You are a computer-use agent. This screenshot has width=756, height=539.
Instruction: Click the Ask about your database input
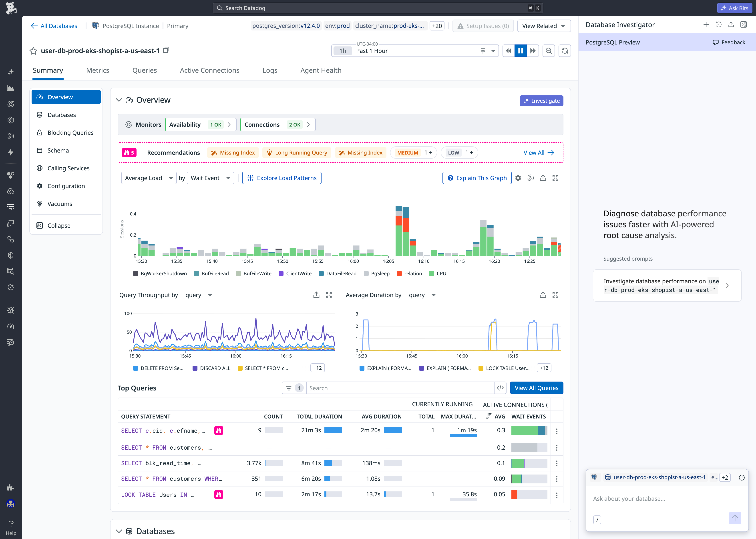pos(667,499)
